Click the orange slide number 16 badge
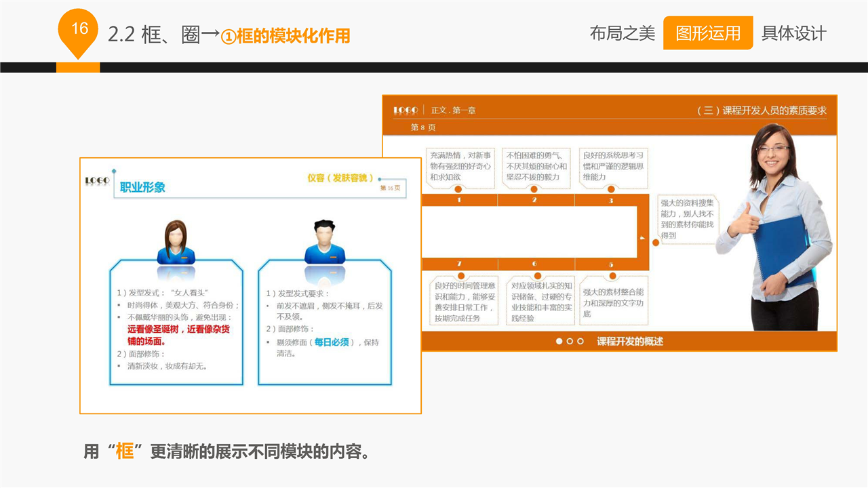The image size is (868, 488). [x=79, y=29]
